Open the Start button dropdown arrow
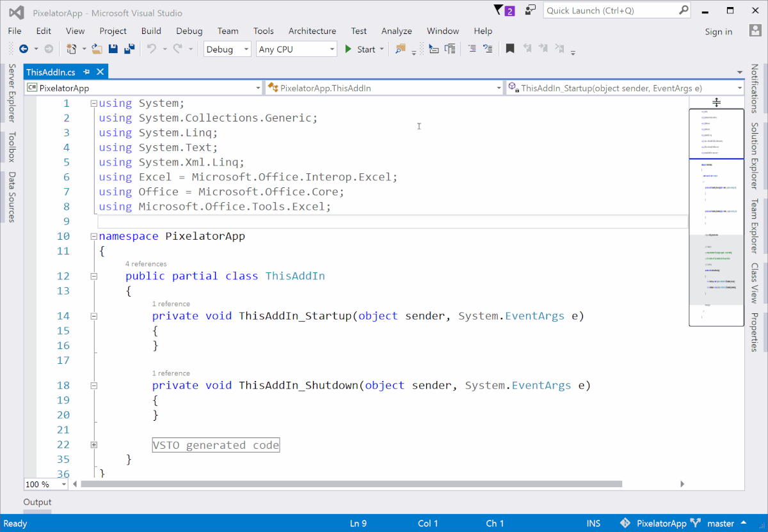This screenshot has height=532, width=768. point(382,49)
